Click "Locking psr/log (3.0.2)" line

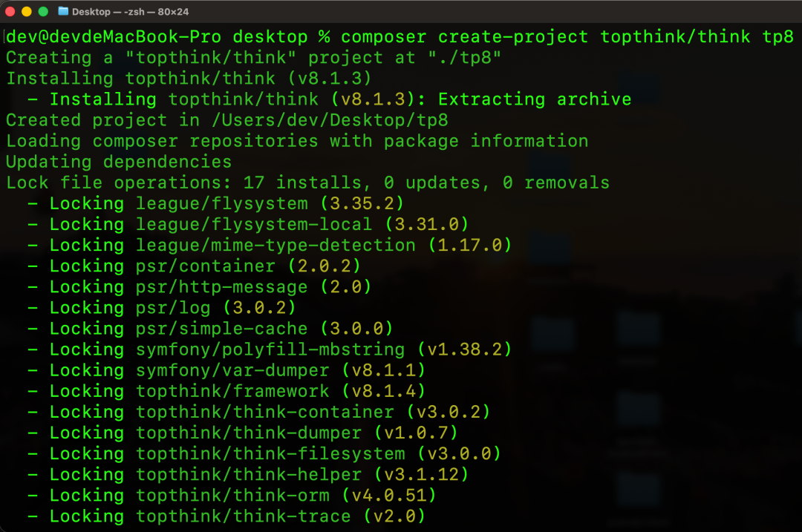(162, 308)
